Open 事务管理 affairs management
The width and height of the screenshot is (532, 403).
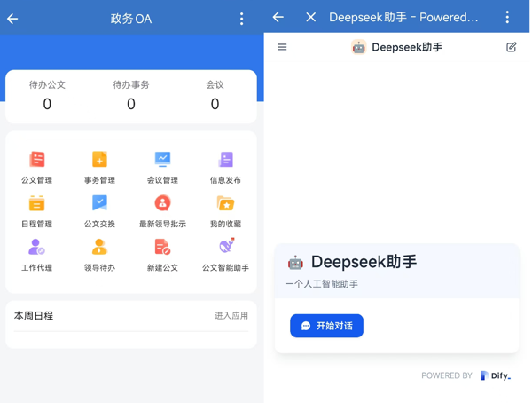[x=99, y=168]
